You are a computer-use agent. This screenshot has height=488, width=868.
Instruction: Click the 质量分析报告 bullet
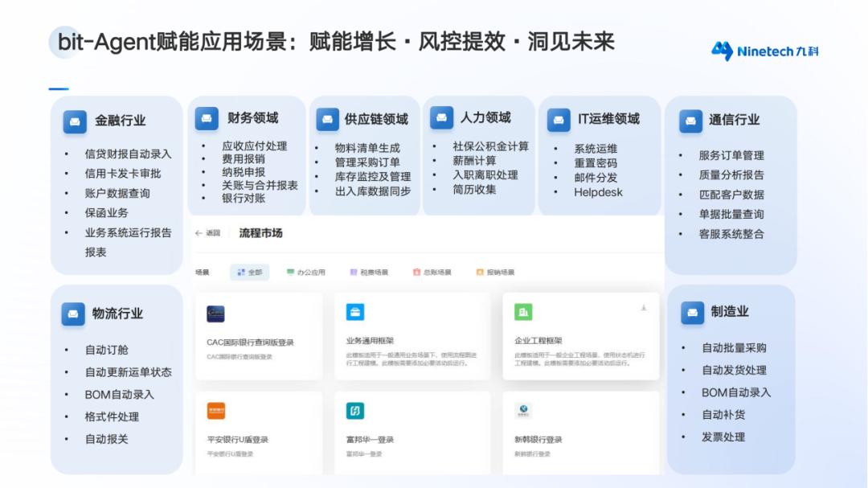(731, 175)
